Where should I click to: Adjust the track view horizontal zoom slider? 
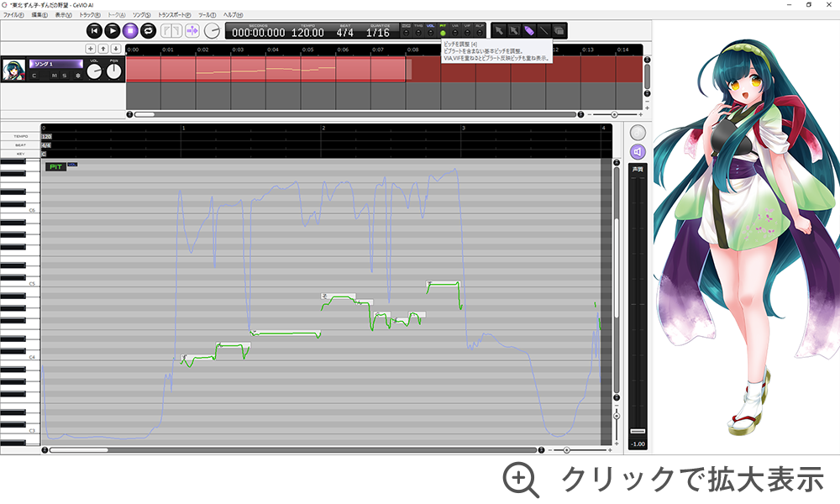pos(615,114)
